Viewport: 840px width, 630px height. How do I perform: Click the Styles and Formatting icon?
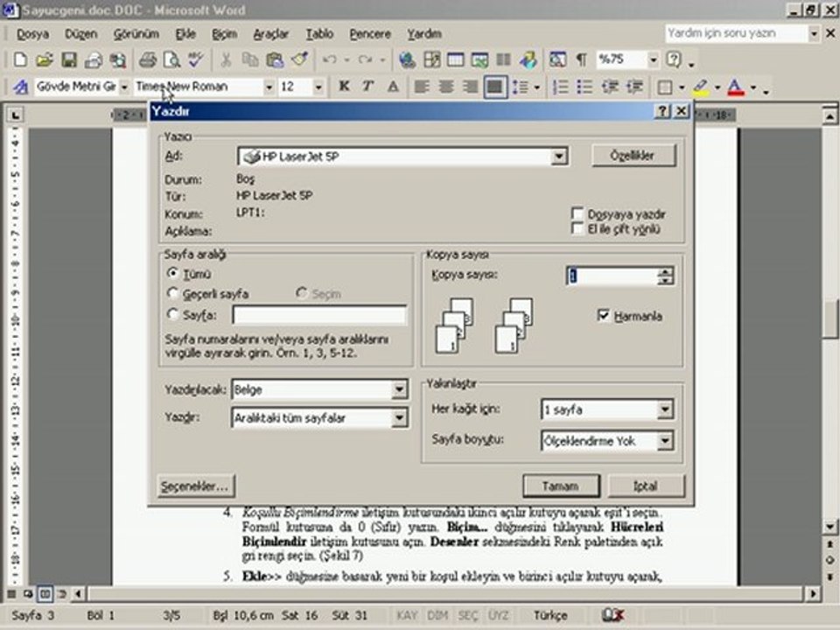click(20, 87)
